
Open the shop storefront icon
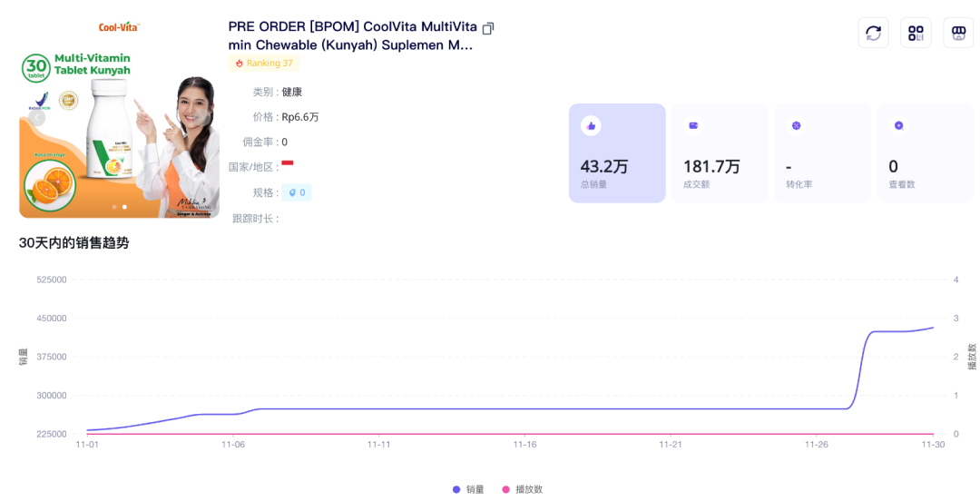tap(958, 33)
